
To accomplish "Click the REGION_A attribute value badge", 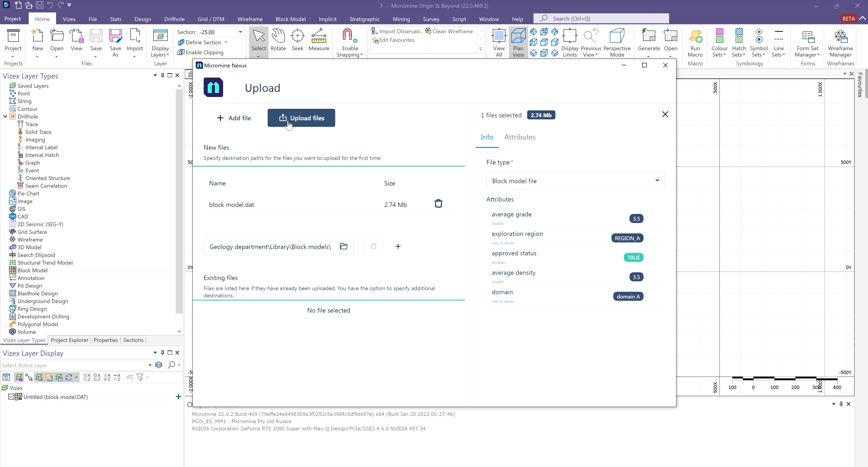I will [627, 238].
